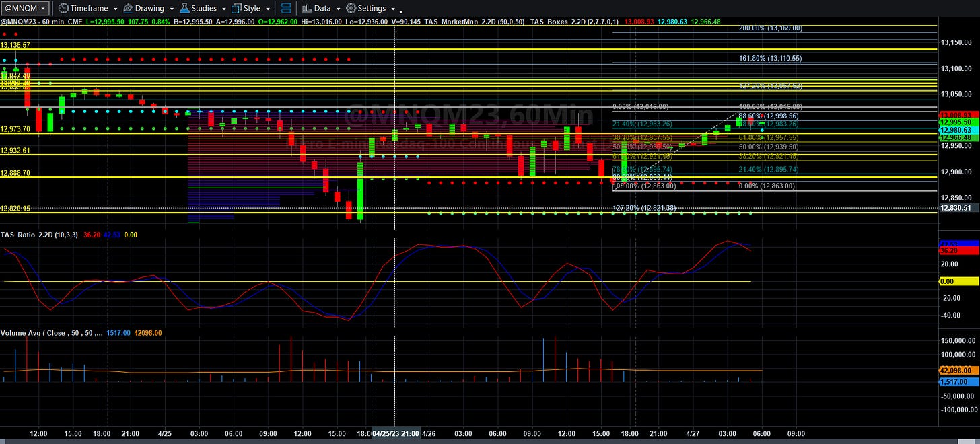
Task: Open the Data menu label
Action: [322, 9]
